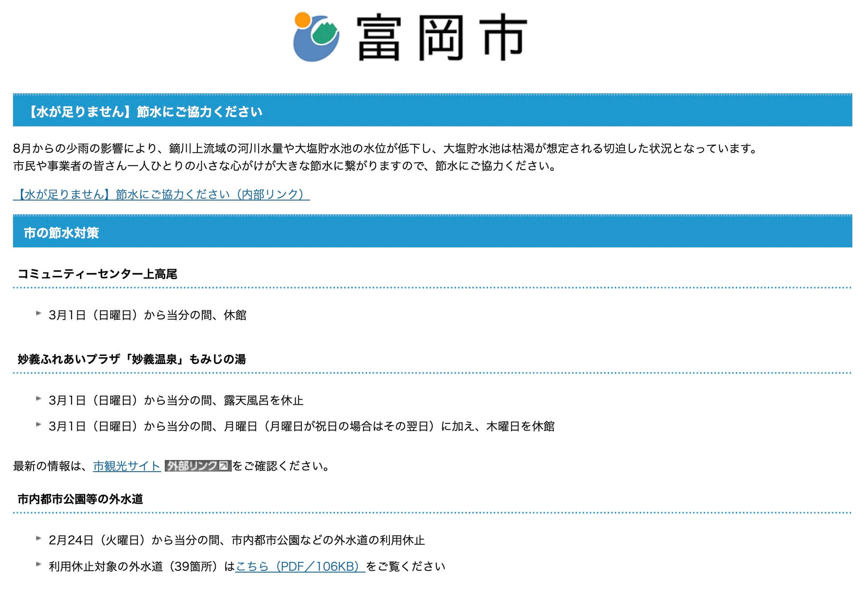Click the 富岡市 title text
The image size is (868, 594).
click(442, 37)
